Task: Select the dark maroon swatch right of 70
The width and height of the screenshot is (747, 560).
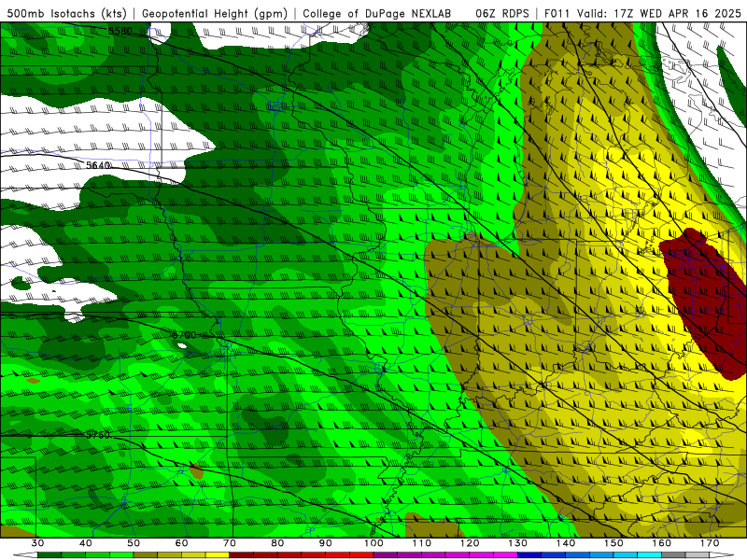Action: pos(242,555)
